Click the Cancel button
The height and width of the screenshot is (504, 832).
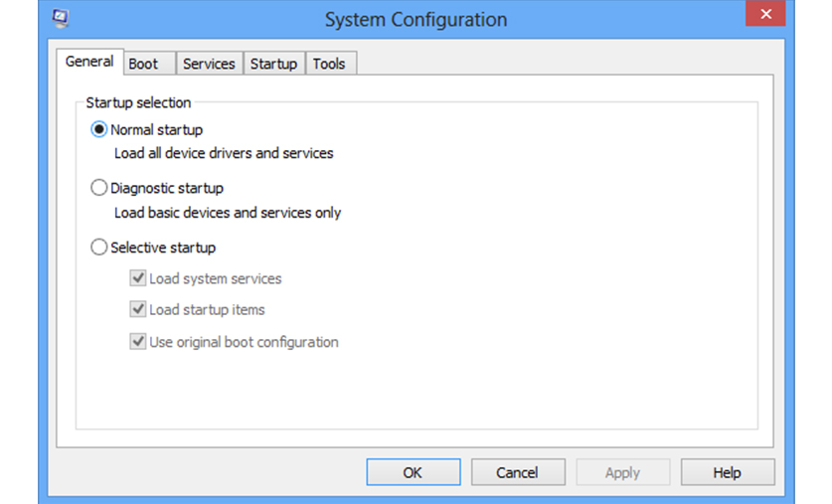tap(517, 472)
